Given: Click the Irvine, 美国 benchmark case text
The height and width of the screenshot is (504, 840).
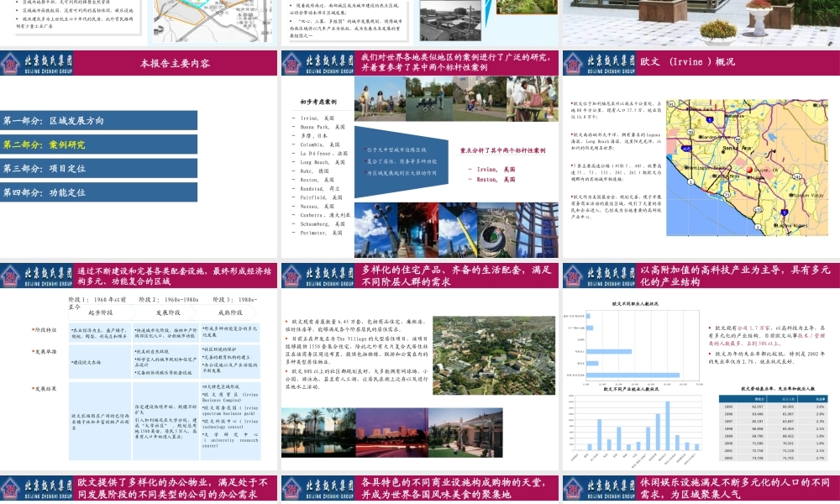Looking at the screenshot, I should pos(492,169).
